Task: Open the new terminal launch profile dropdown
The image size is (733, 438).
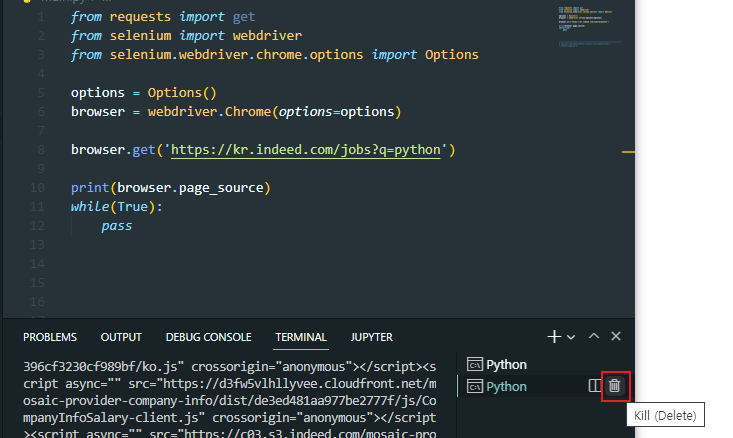Action: point(571,337)
